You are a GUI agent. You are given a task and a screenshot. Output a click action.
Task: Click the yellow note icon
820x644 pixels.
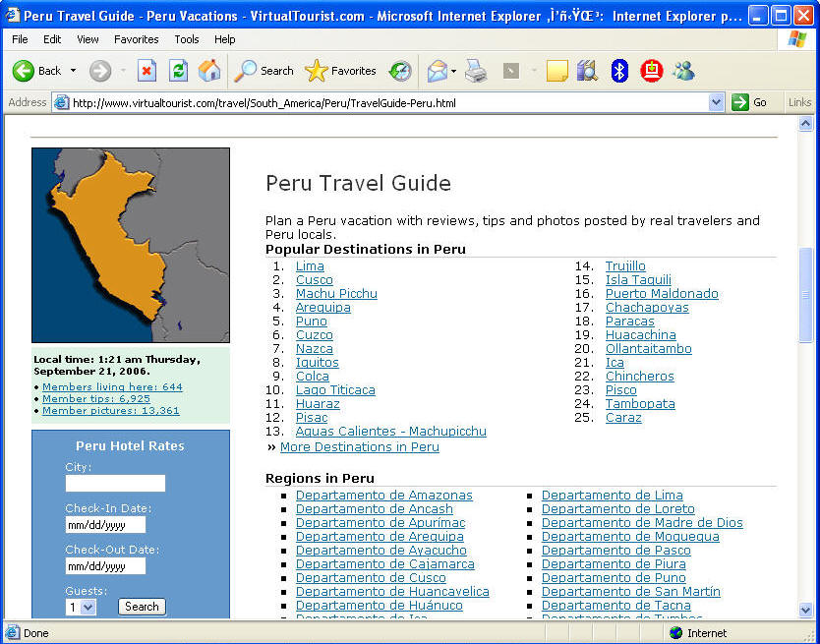pyautogui.click(x=556, y=71)
